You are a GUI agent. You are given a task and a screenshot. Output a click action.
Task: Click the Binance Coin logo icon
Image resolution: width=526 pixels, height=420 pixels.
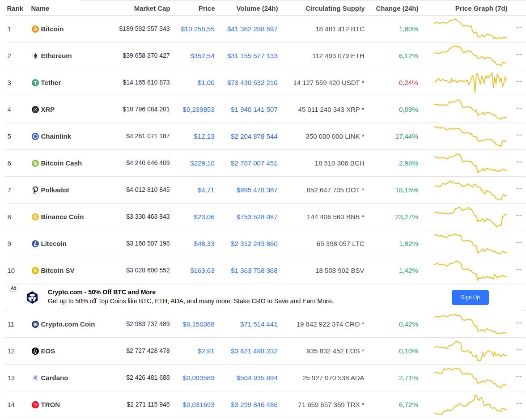click(35, 217)
